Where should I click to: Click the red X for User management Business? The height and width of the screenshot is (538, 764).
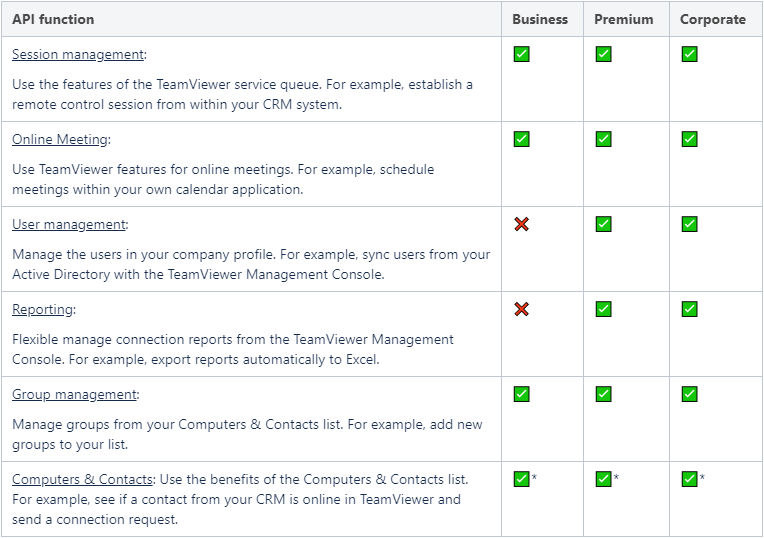click(x=521, y=224)
